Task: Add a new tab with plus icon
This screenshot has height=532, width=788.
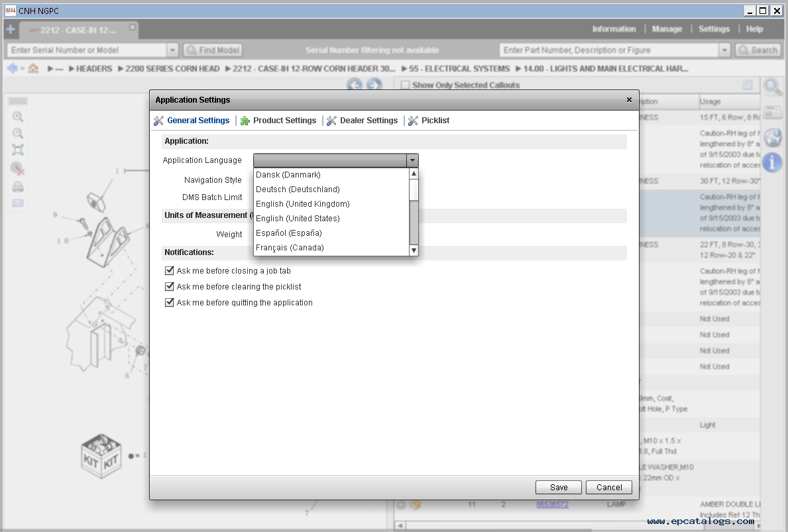Action: 11,29
